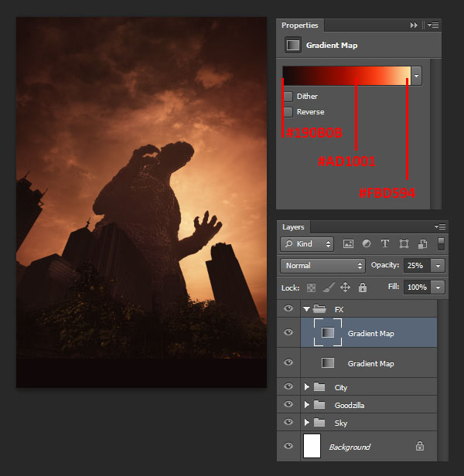Image resolution: width=464 pixels, height=476 pixels.
Task: Filter layers by type (text) layers
Action: coord(384,243)
